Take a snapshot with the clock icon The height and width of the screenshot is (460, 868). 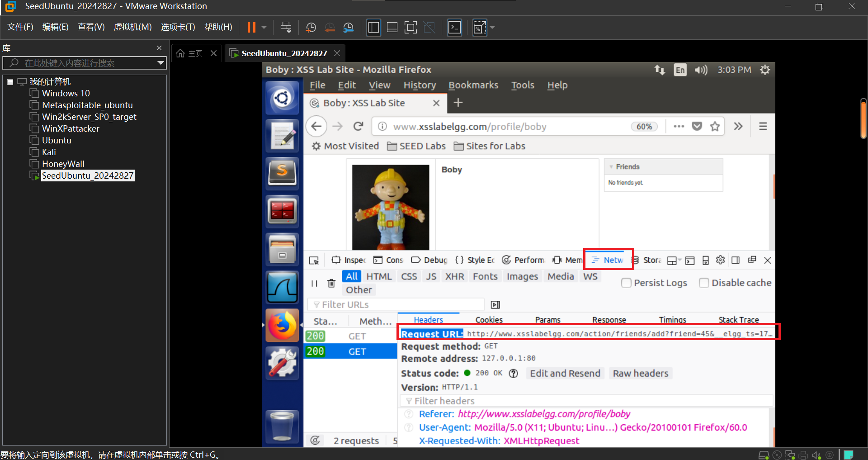pos(311,28)
